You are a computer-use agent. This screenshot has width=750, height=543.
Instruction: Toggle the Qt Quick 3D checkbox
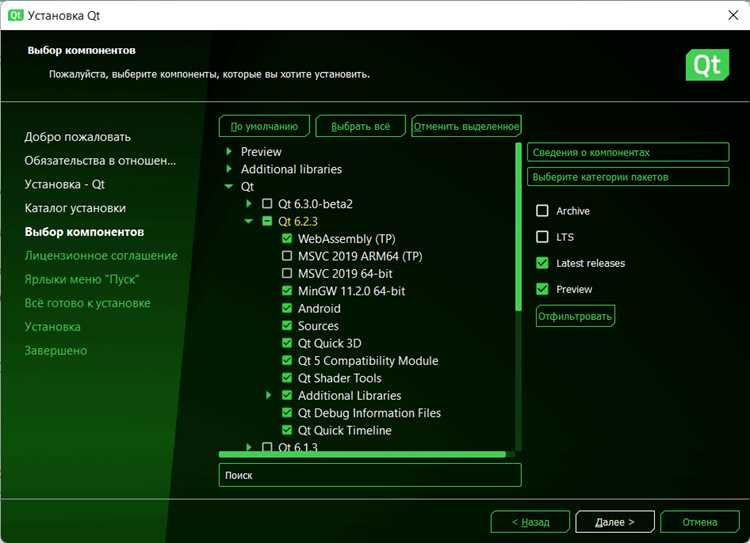pyautogui.click(x=287, y=343)
